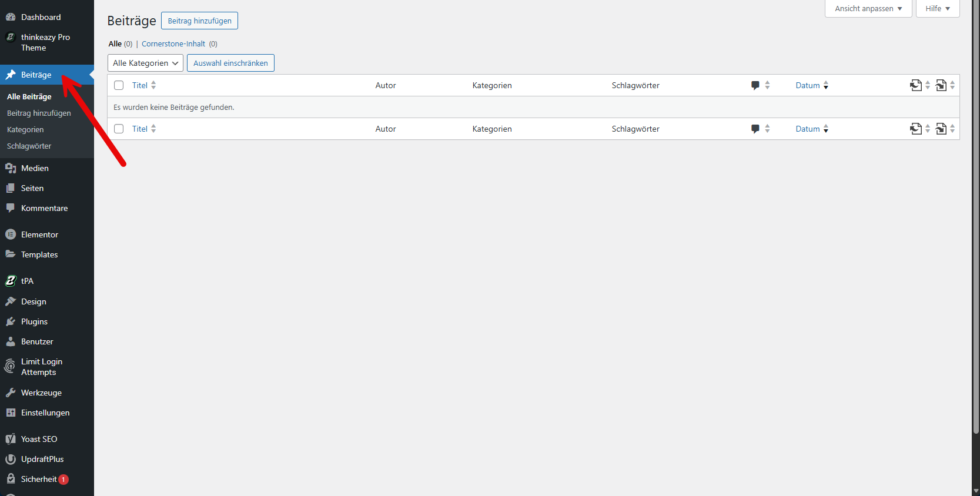Open the Medien menu
Screen dimensions: 980x496
click(47, 168)
